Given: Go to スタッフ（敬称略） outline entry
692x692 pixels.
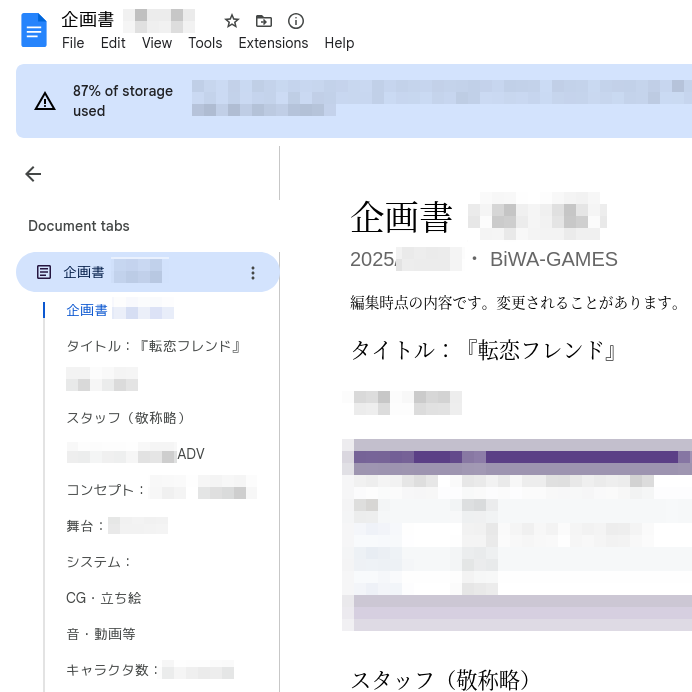Looking at the screenshot, I should pos(125,417).
